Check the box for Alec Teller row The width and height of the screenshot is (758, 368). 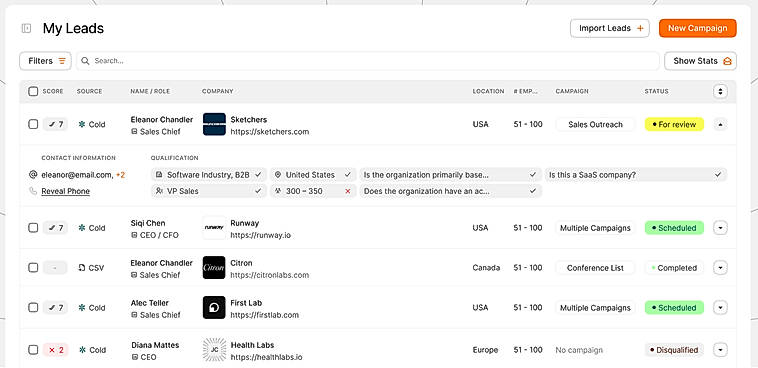[33, 308]
